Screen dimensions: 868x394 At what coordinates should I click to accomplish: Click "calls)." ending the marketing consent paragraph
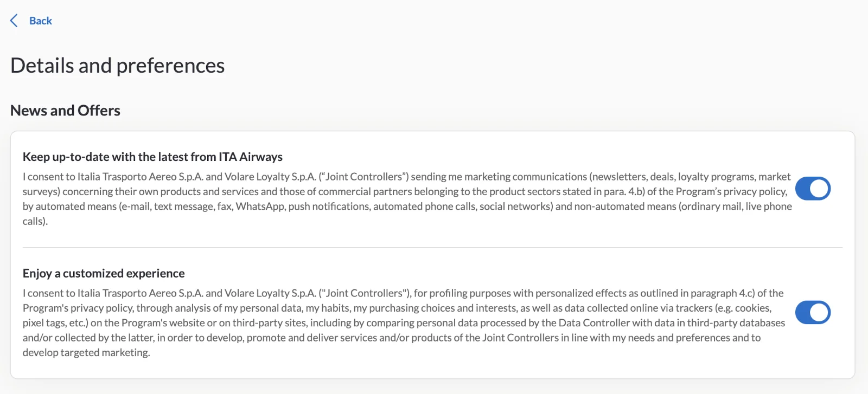tap(35, 221)
